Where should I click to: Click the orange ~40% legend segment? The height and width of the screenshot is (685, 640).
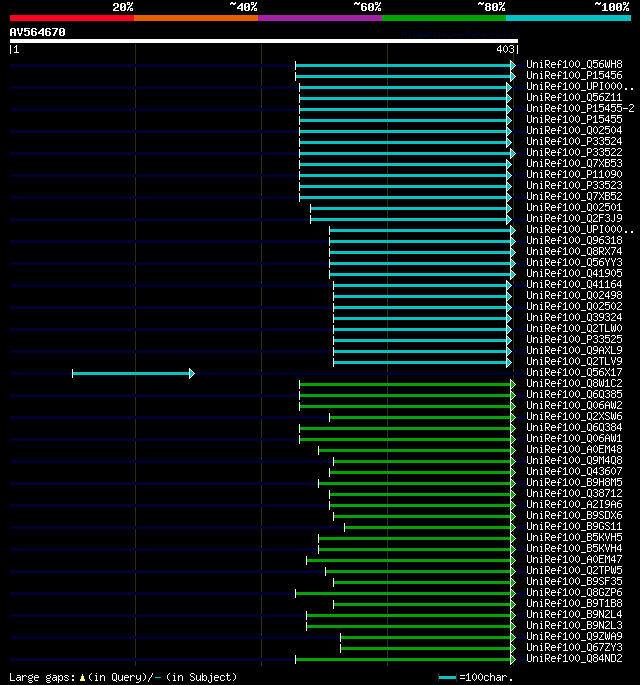point(196,18)
